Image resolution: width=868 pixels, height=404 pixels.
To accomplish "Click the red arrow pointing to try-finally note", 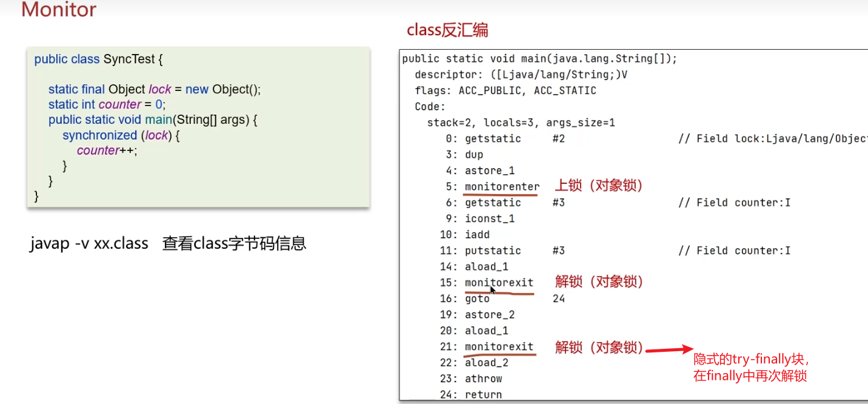I will (669, 349).
